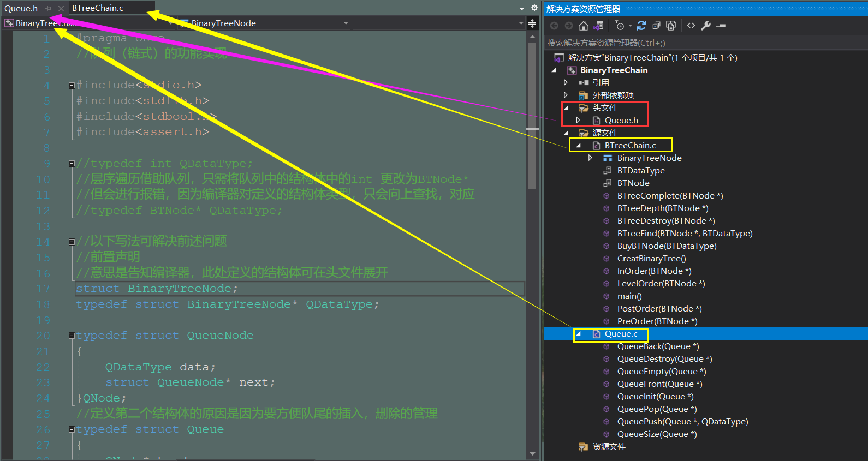Collapse the Queue struct at line 26

pyautogui.click(x=72, y=429)
